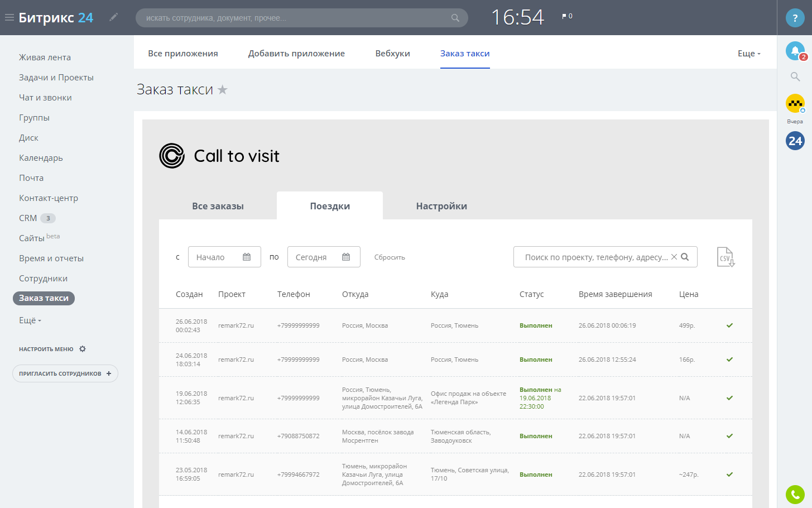
Task: Focus the global search field in header
Action: point(296,18)
